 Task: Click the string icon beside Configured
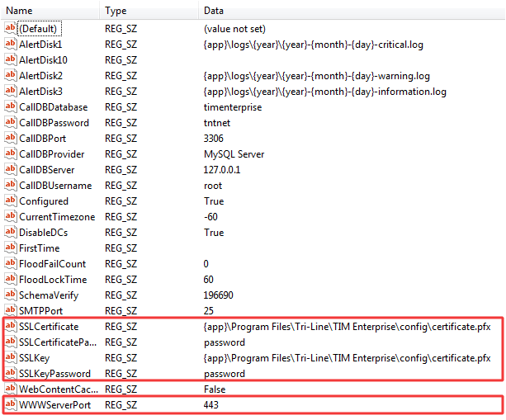pyautogui.click(x=11, y=201)
